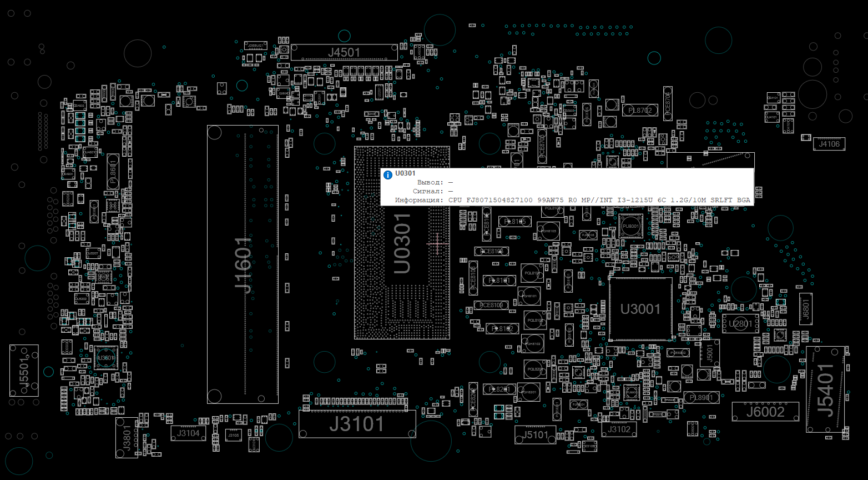Select the U2801 chip
Viewport: 868px width, 480px height.
(x=740, y=323)
